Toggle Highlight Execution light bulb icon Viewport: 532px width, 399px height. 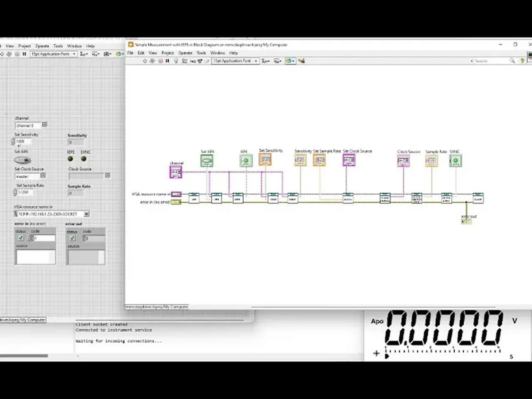176,61
